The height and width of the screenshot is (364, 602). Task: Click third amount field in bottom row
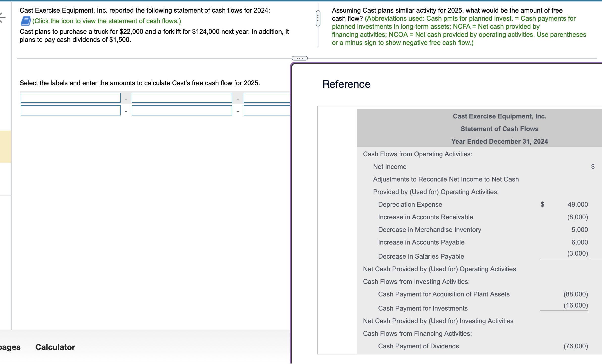[x=267, y=110]
